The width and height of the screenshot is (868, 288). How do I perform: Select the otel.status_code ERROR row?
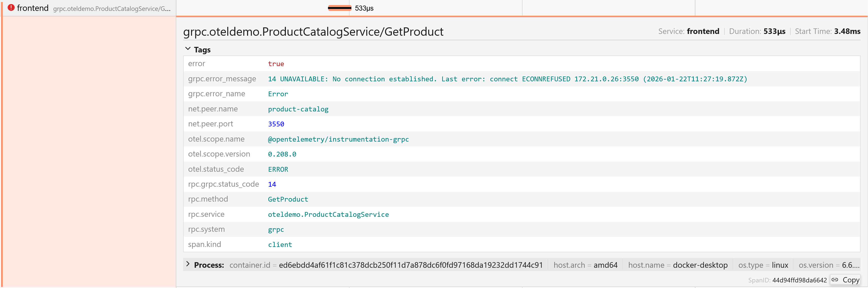(x=278, y=169)
